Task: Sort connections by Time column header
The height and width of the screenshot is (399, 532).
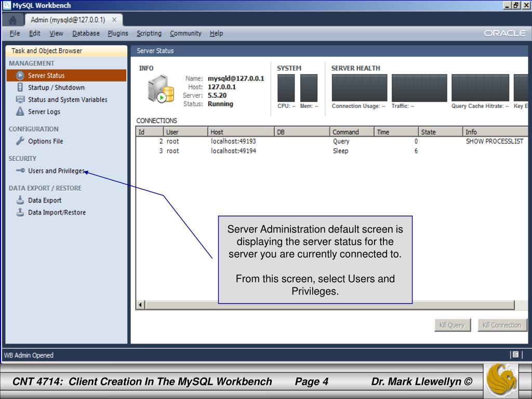Action: click(396, 131)
